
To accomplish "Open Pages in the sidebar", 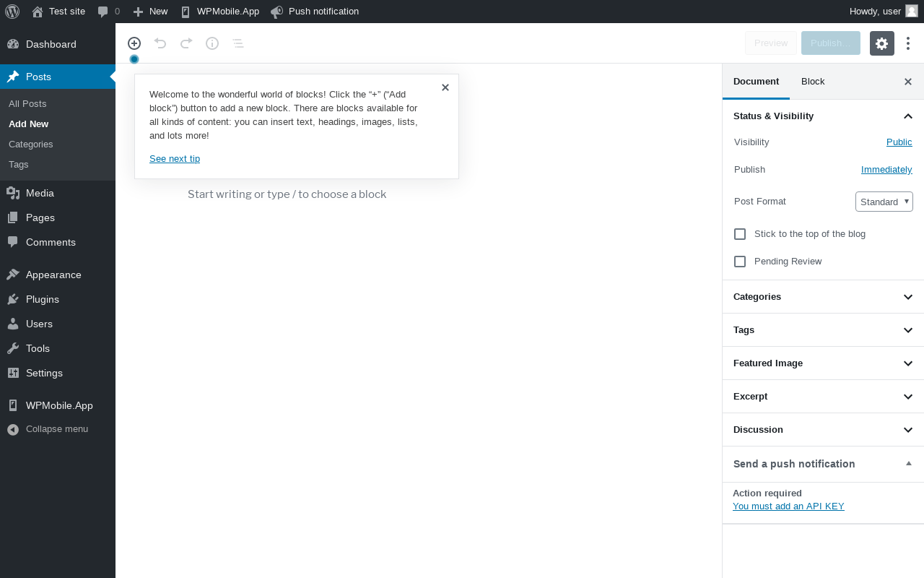I will pos(58,217).
